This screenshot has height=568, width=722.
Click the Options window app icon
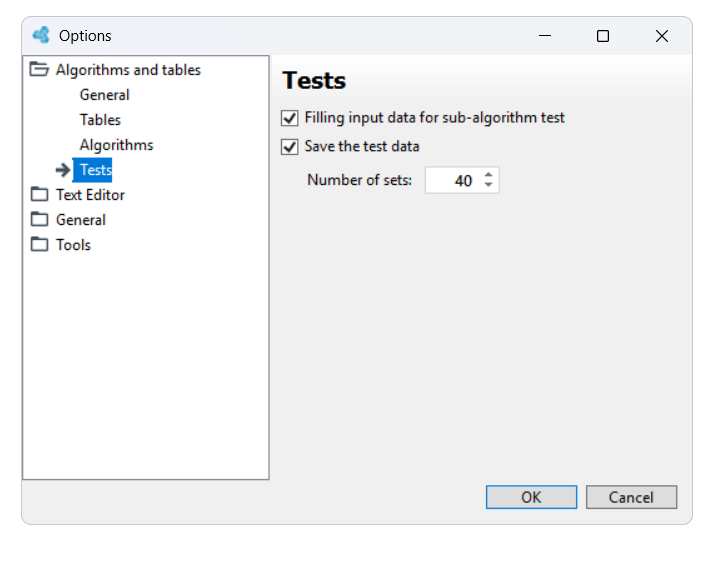pos(41,35)
